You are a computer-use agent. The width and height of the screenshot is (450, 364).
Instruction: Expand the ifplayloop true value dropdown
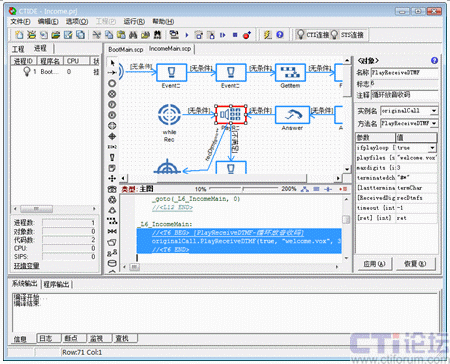click(432, 148)
